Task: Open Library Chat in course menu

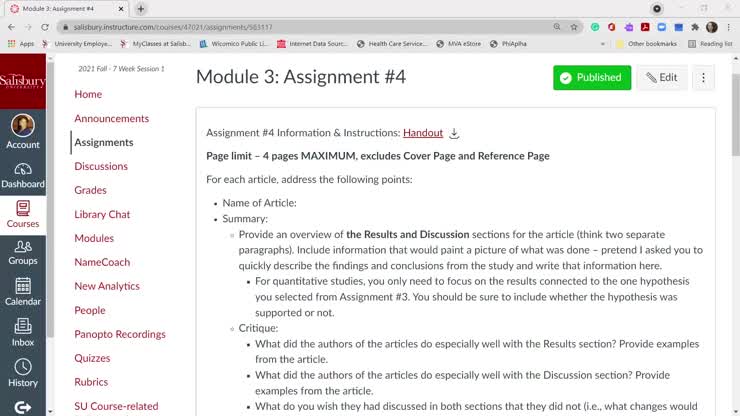Action: pyautogui.click(x=102, y=214)
